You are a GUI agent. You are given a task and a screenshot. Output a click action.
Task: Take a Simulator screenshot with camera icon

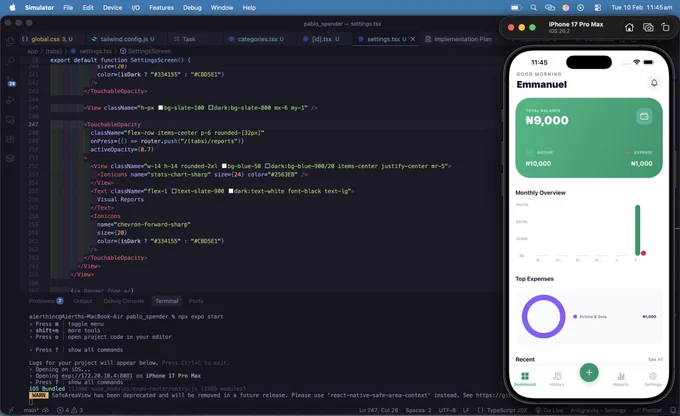click(648, 28)
